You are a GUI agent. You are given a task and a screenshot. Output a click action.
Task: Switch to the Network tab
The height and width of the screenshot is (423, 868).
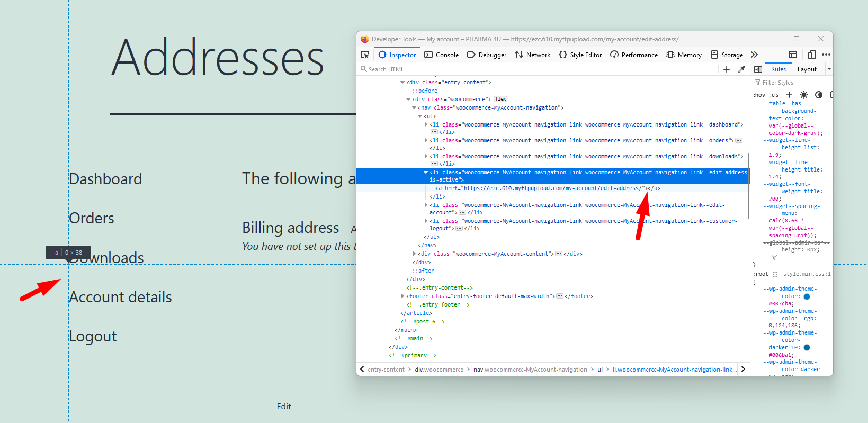533,55
